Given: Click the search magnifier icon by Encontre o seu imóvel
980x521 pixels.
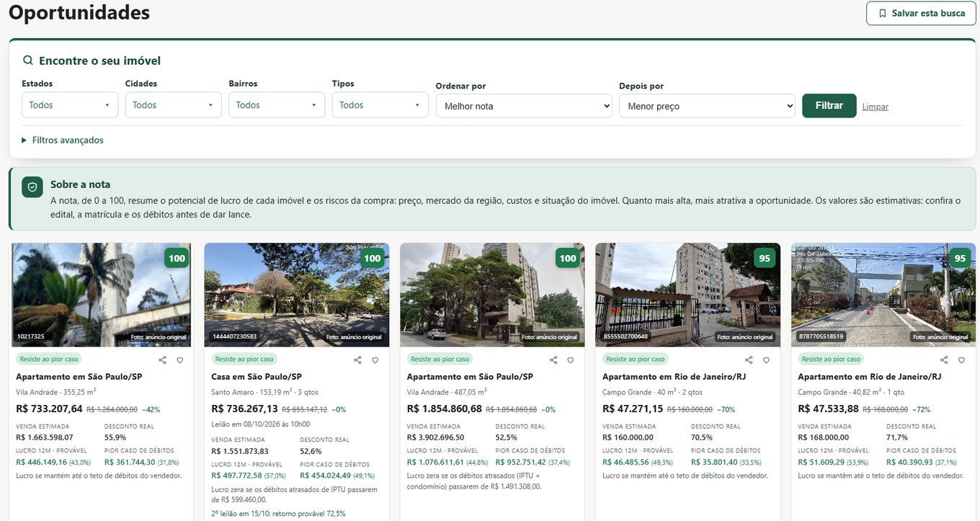Looking at the screenshot, I should click(28, 61).
